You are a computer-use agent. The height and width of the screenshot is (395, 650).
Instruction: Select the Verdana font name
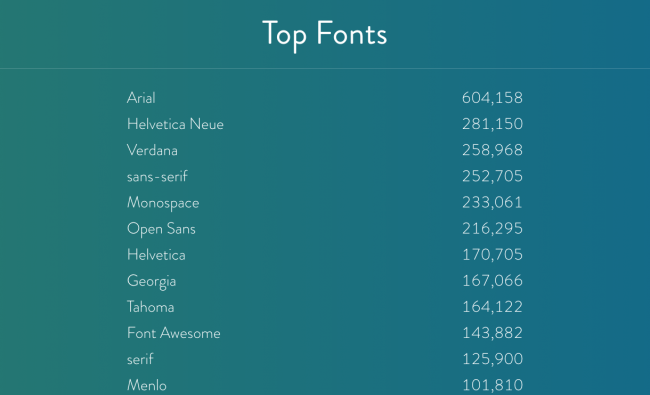point(152,150)
